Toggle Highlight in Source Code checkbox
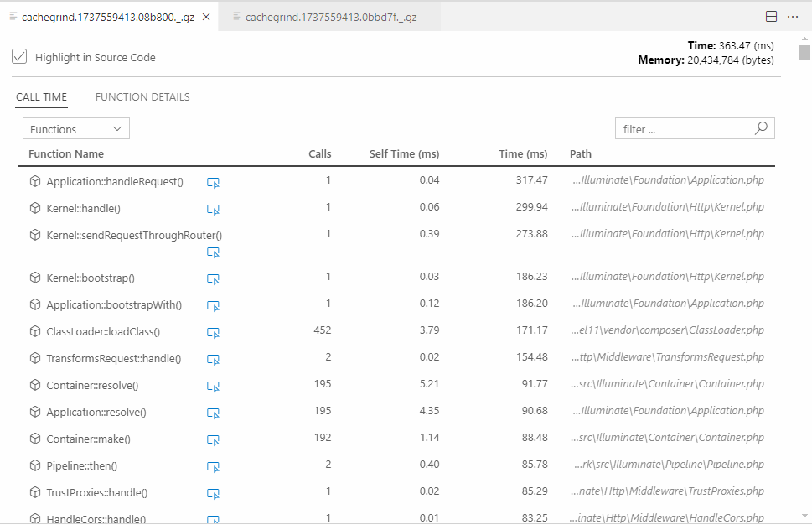Image resolution: width=812 pixels, height=525 pixels. click(19, 56)
